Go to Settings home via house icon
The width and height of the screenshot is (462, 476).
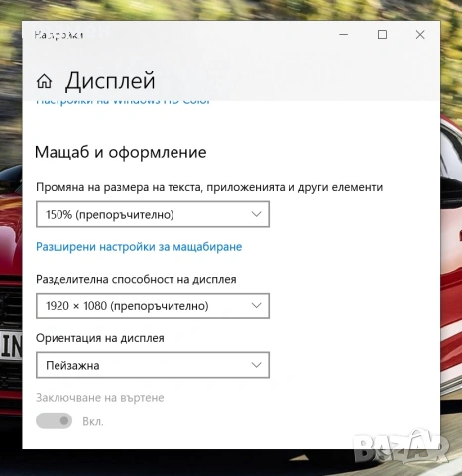click(x=44, y=81)
